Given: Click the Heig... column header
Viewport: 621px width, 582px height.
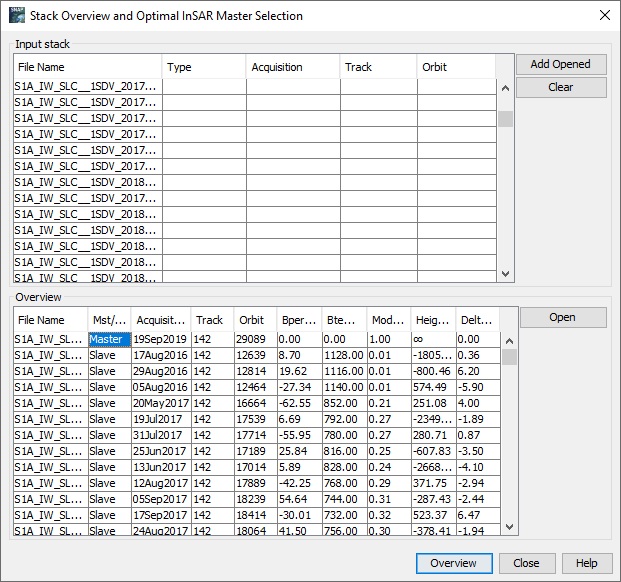Looking at the screenshot, I should (x=433, y=320).
